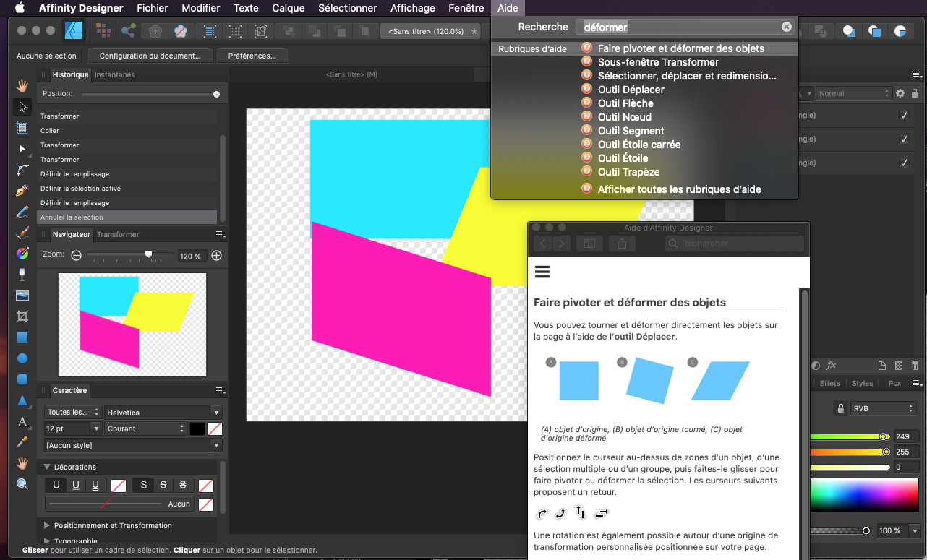Toggle visibility checkbox of second layer
The image size is (927, 560).
904,139
